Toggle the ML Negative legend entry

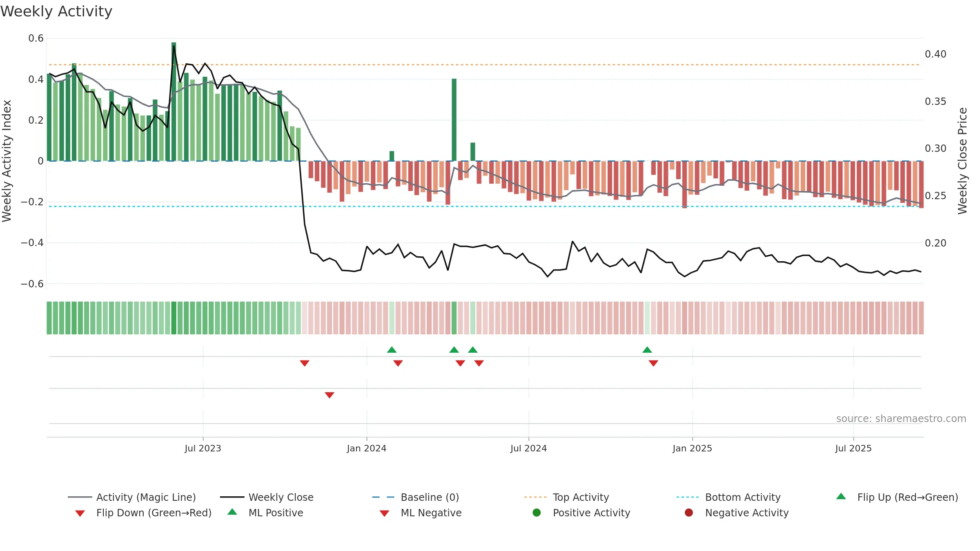[421, 513]
